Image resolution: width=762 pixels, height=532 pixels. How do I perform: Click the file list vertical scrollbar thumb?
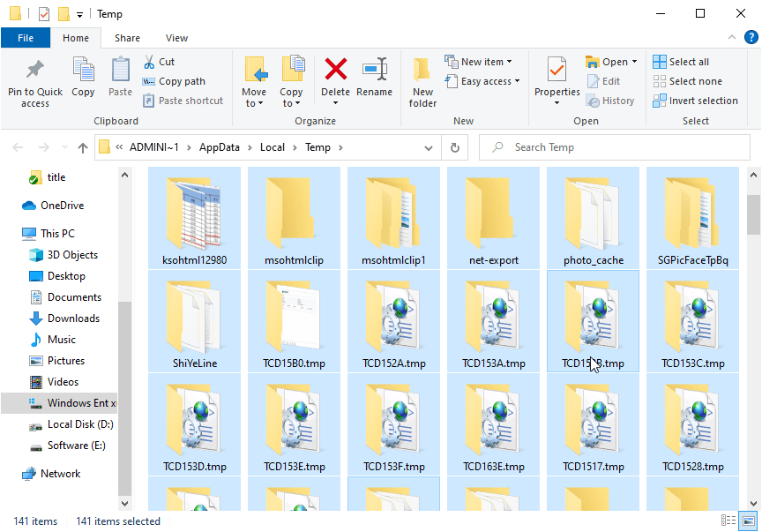click(x=753, y=215)
